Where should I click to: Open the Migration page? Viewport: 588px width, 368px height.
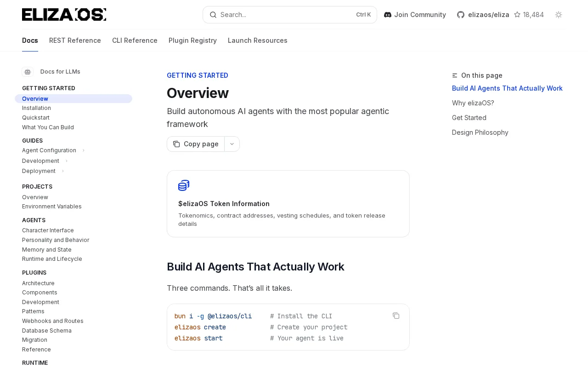34,340
